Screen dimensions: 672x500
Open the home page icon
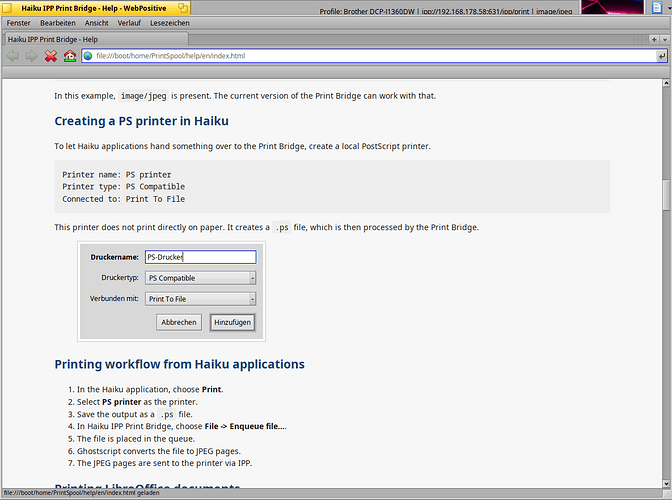pyautogui.click(x=70, y=56)
